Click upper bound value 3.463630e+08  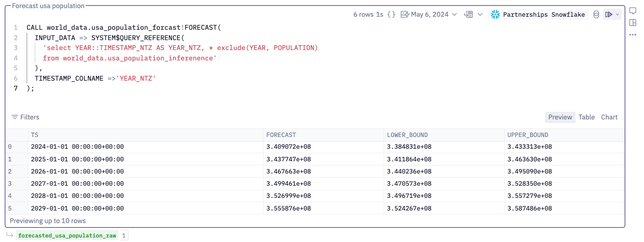click(x=530, y=159)
